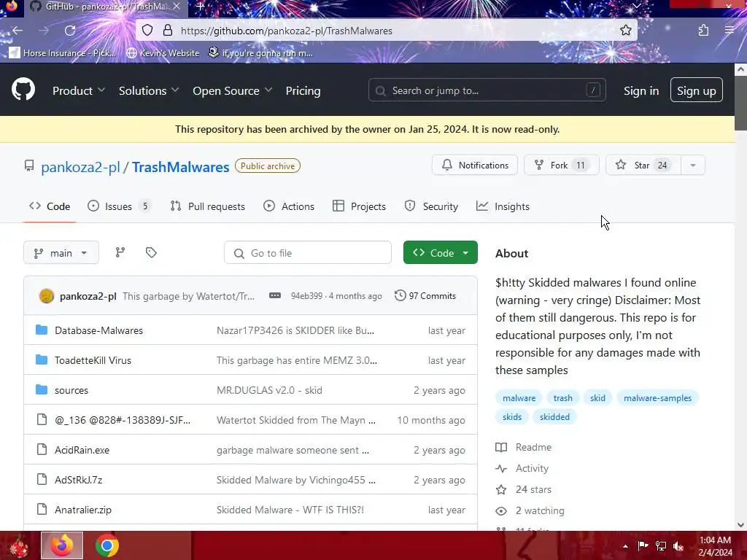Click the Sign up button
The height and width of the screenshot is (560, 747).
pyautogui.click(x=696, y=90)
